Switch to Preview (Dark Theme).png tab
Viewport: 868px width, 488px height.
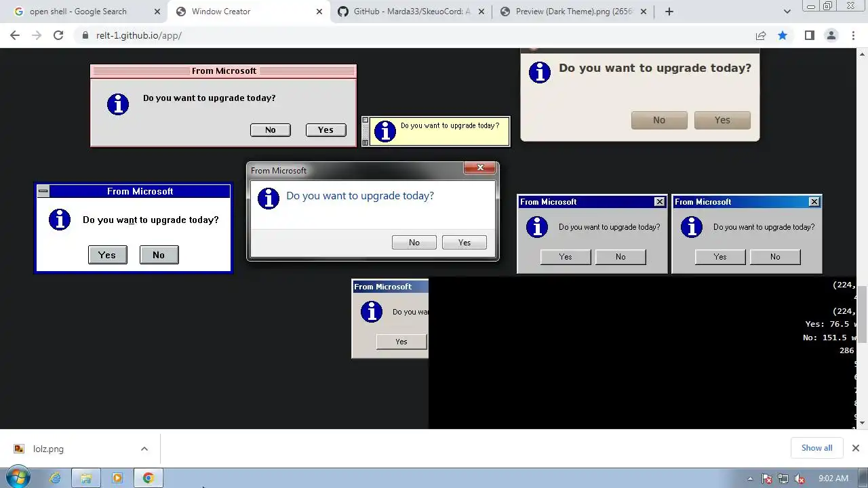point(574,12)
